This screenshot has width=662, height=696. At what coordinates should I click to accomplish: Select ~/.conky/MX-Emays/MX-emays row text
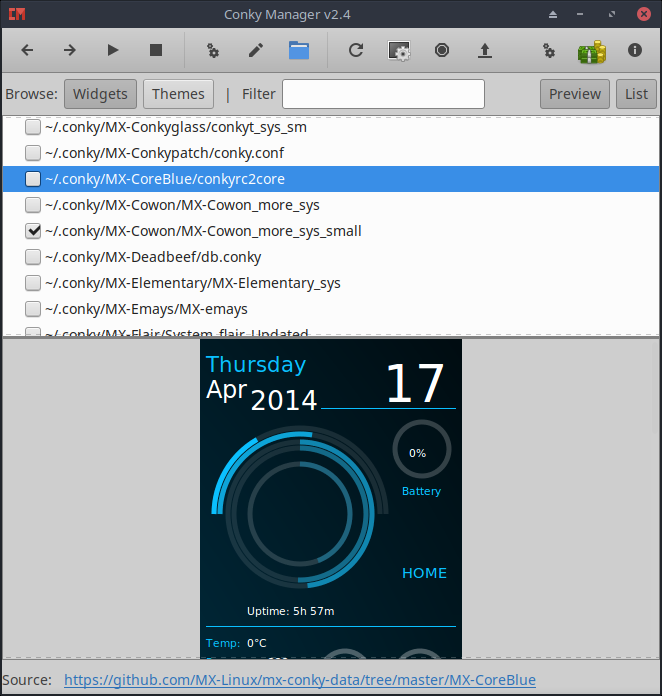coord(146,309)
